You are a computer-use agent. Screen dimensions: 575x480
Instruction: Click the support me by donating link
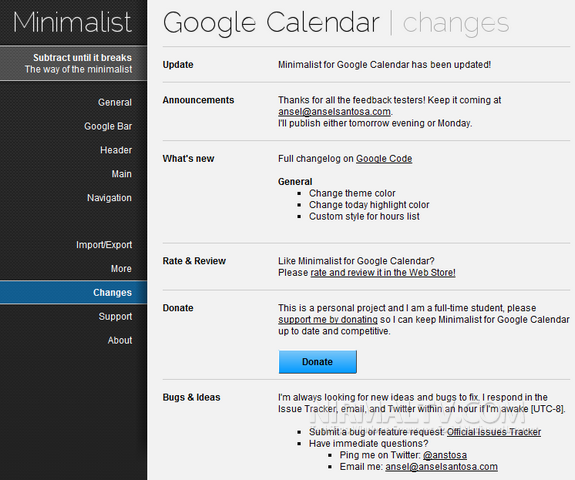[x=328, y=319]
